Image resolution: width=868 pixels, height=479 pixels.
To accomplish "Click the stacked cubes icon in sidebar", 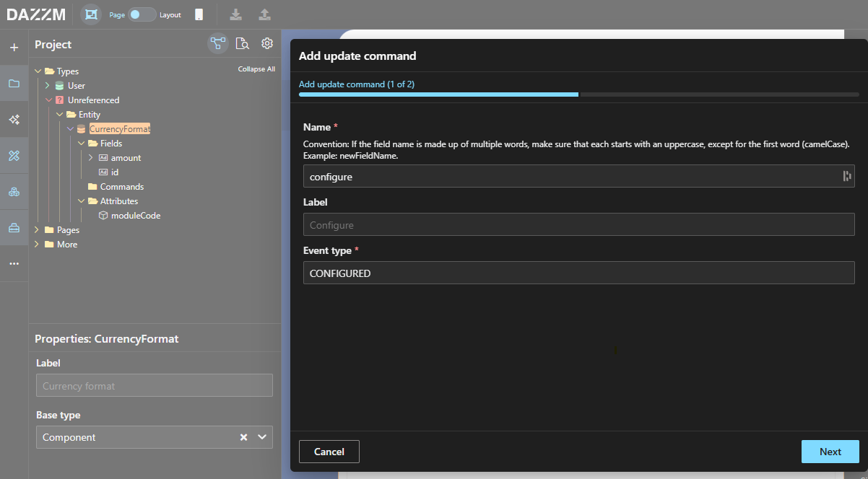I will [14, 192].
